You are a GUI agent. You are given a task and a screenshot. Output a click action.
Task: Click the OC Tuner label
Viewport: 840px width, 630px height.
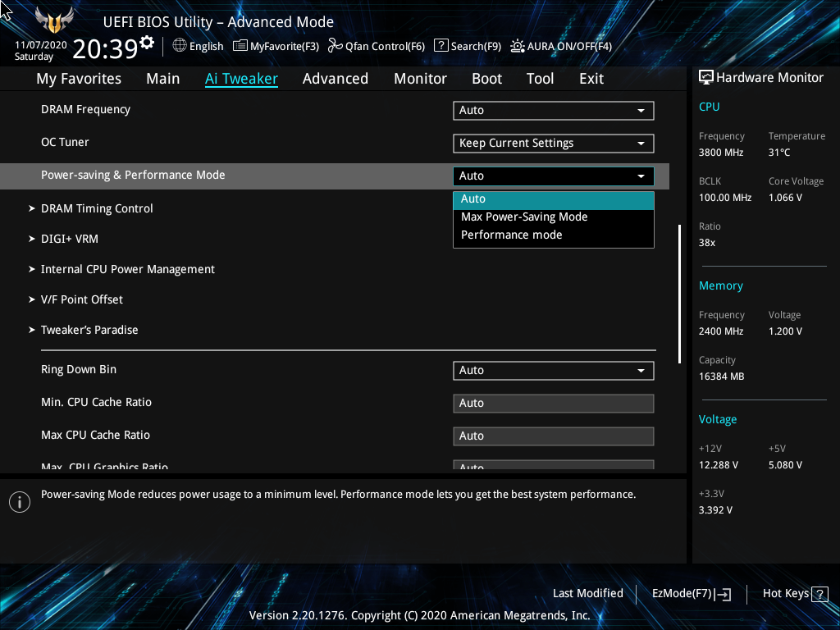(65, 142)
